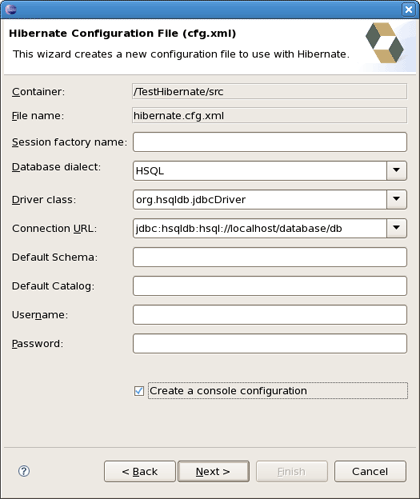Click the Hibernate Configuration File title
This screenshot has height=499, width=420.
pyautogui.click(x=122, y=33)
